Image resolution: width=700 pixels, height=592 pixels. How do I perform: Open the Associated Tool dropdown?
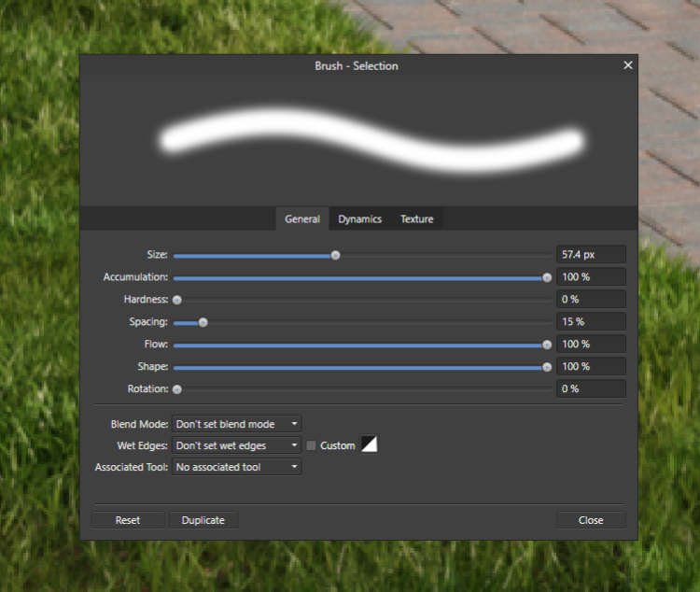point(237,467)
